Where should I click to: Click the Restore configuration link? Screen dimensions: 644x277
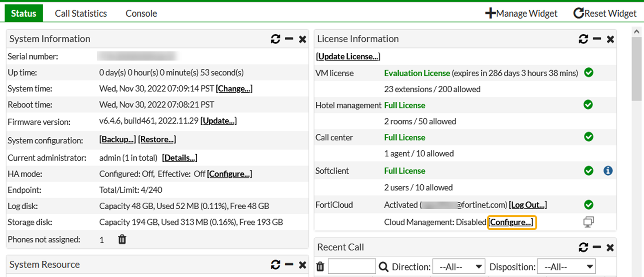(157, 139)
